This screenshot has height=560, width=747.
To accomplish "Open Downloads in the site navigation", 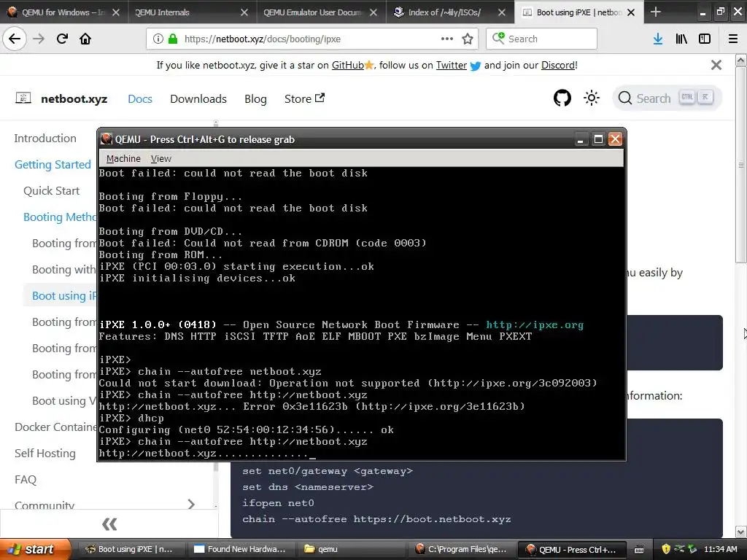I will tap(198, 98).
